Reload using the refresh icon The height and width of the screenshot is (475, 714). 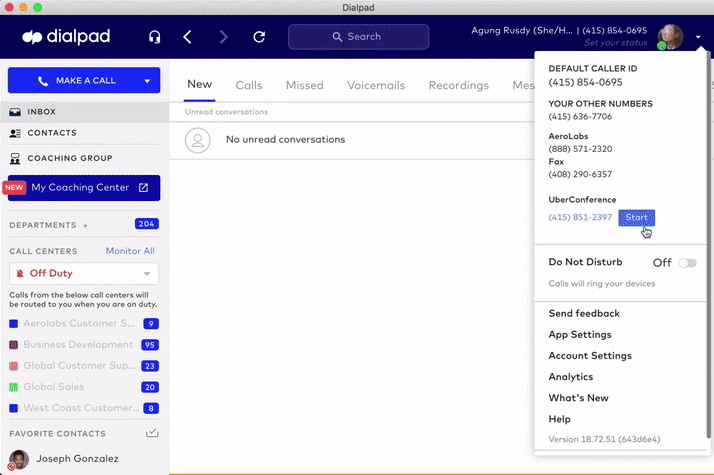coord(259,36)
